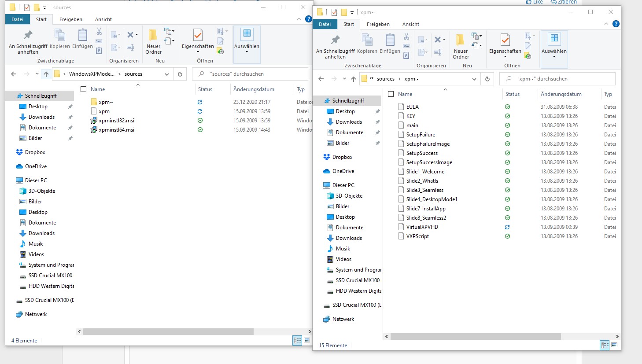This screenshot has width=642, height=364.
Task: Open help in the sources window
Action: click(x=309, y=19)
